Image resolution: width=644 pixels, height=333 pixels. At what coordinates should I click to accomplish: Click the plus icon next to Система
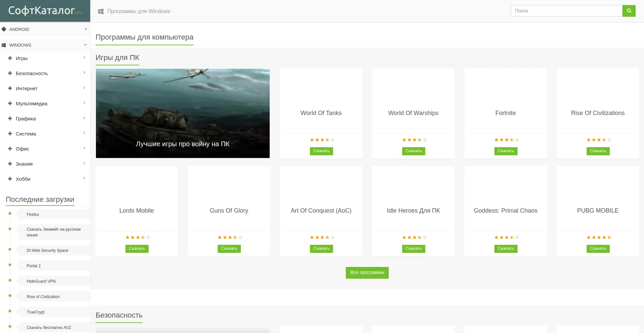(x=10, y=133)
